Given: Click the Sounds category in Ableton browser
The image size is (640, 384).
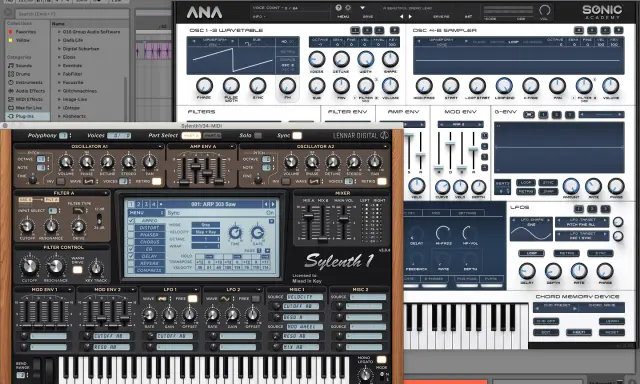Looking at the screenshot, I should (24, 65).
